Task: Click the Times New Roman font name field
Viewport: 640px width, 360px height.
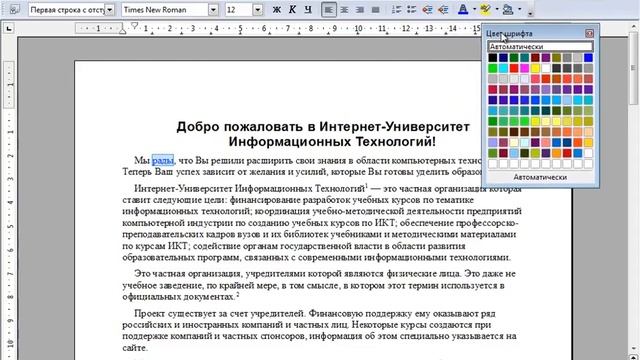Action: (165, 10)
